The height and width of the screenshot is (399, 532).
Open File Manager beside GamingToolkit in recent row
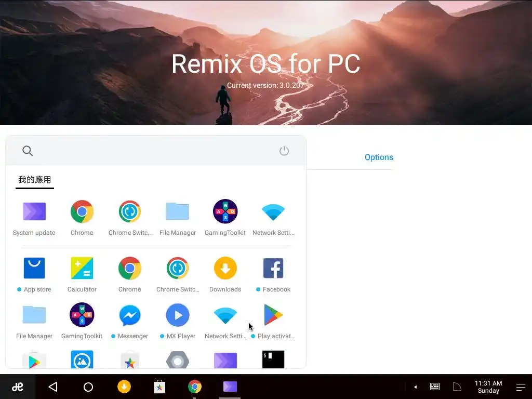tap(178, 212)
